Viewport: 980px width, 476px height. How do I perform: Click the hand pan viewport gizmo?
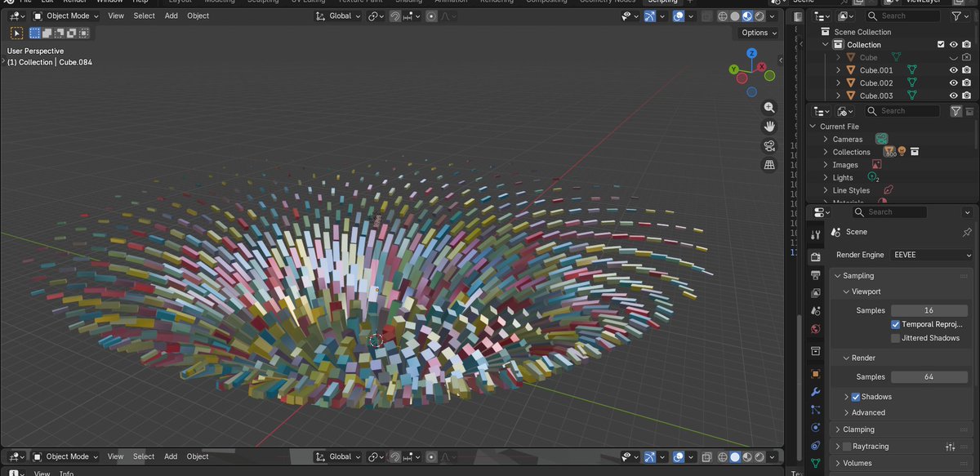pos(769,127)
